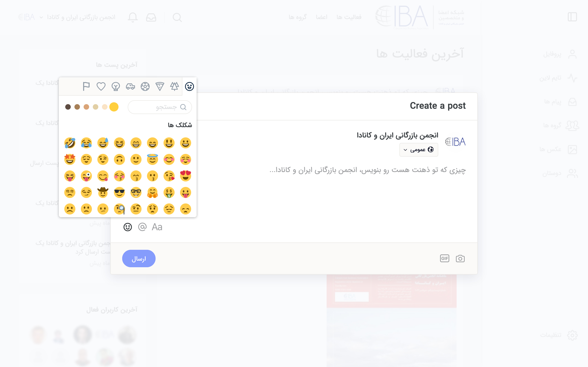Select the nature trees emoji category
Screen dimensions: 588x367
175,86
